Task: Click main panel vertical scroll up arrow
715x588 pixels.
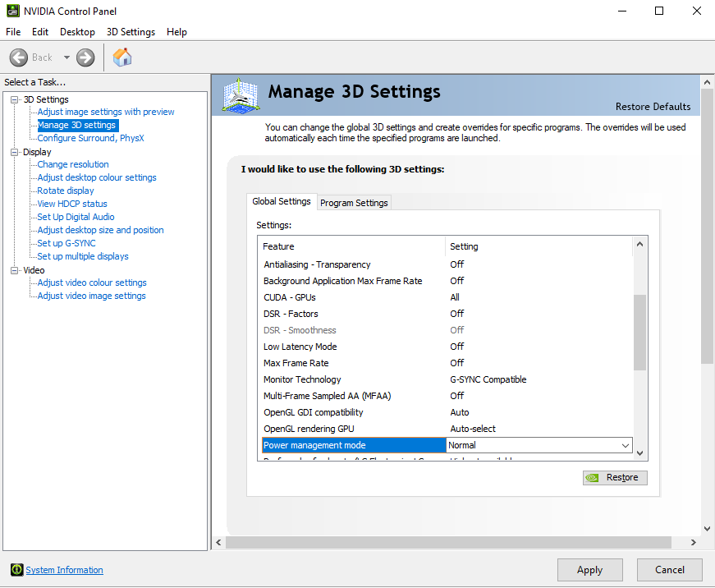Action: pos(707,83)
